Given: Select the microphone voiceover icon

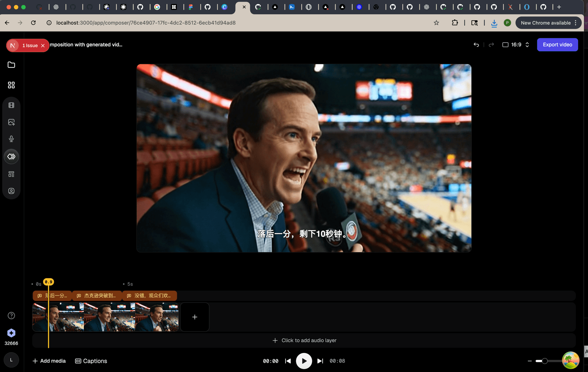Looking at the screenshot, I should pyautogui.click(x=11, y=139).
